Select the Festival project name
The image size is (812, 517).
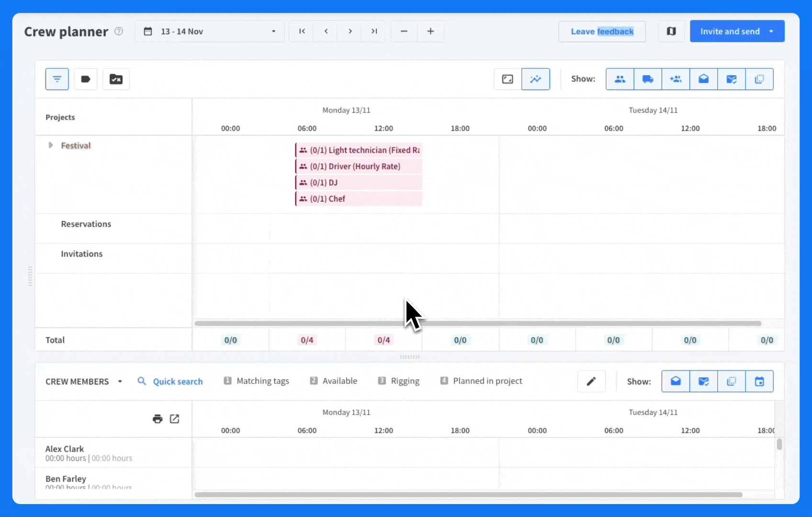click(x=76, y=146)
